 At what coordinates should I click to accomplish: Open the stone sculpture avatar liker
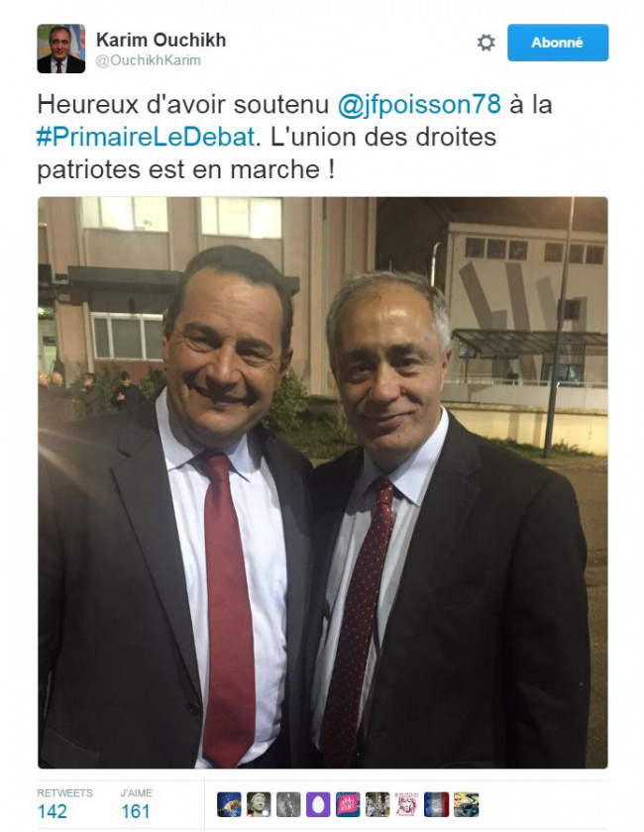pos(377,804)
